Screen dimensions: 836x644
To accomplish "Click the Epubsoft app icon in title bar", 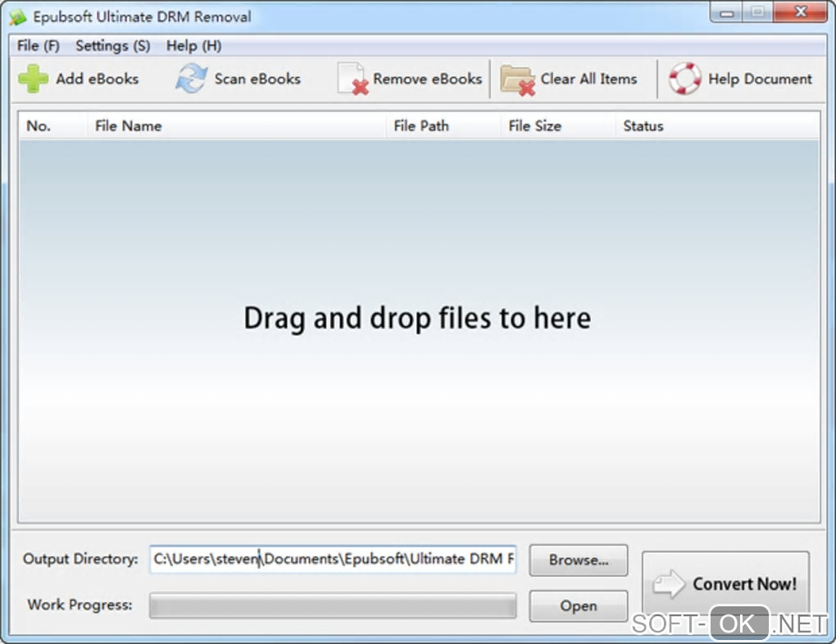I will (17, 17).
